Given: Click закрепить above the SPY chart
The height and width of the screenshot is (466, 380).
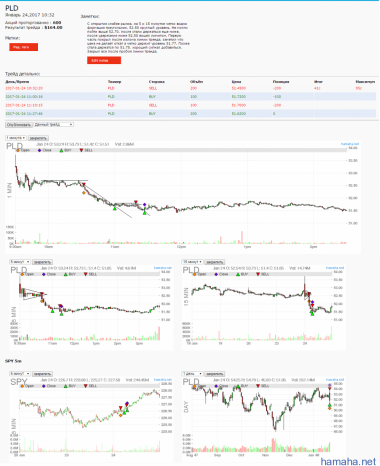Looking at the screenshot, I should tap(42, 374).
